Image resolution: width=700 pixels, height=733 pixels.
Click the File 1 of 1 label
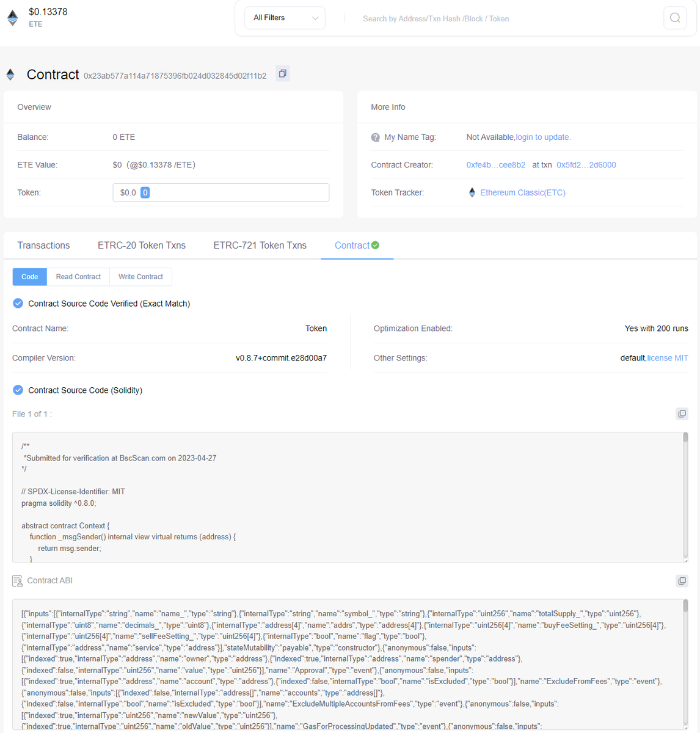[32, 414]
